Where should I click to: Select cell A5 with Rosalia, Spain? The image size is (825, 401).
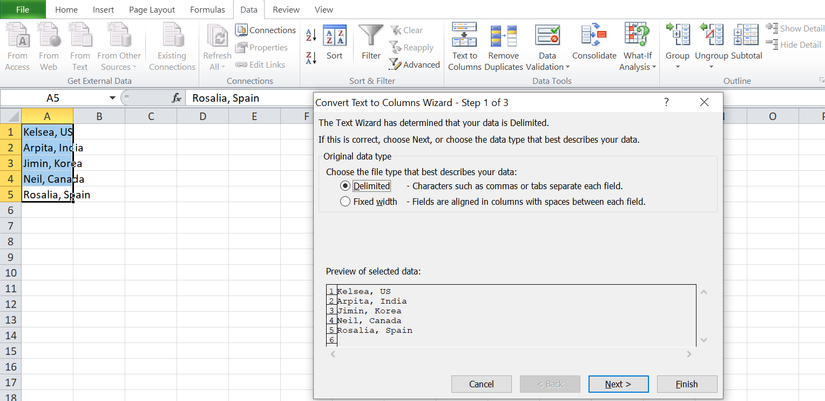[47, 195]
